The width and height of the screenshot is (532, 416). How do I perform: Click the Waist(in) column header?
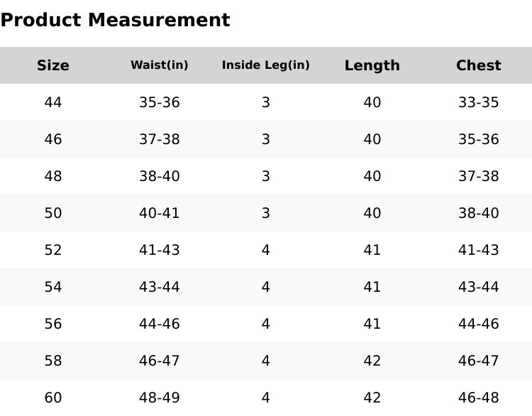(160, 65)
